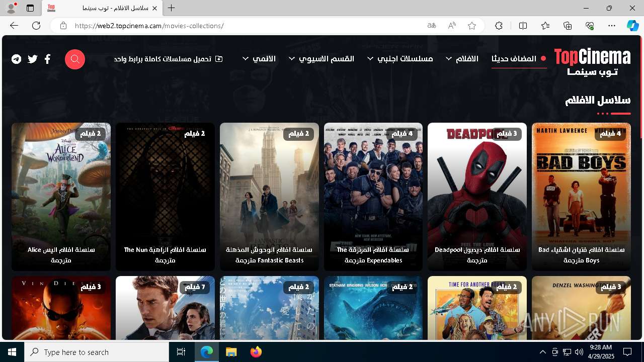Open the Tom Cruise 7-film series card
Viewport: 644px width, 362px height.
165,308
